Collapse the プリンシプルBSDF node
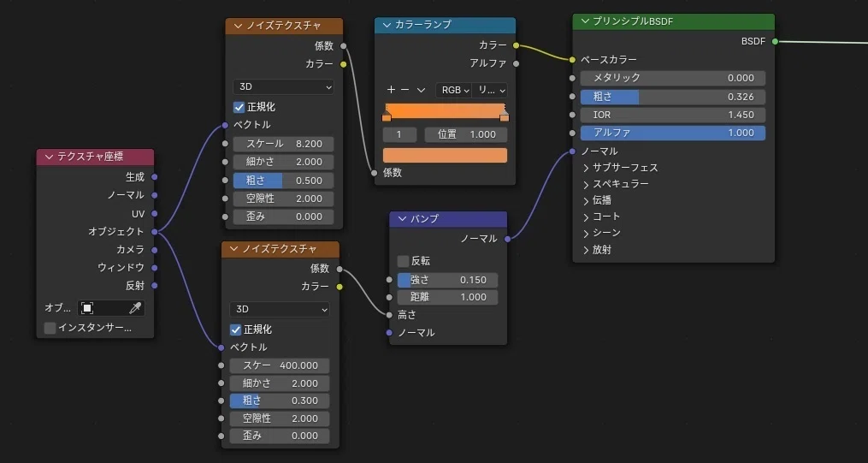 coord(585,21)
